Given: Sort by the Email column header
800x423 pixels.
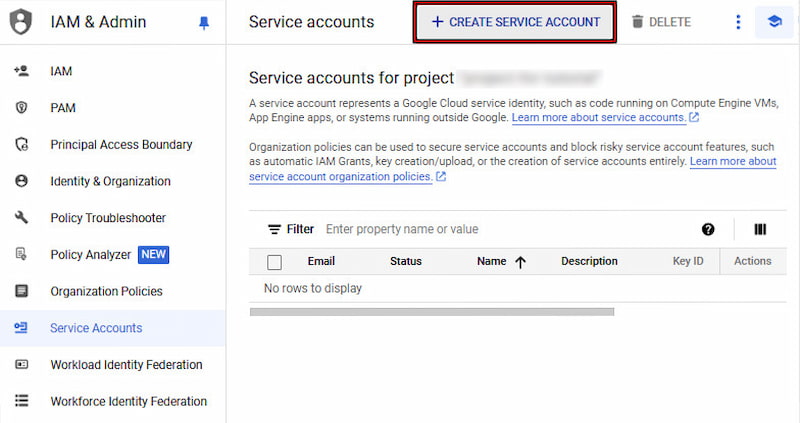Looking at the screenshot, I should tap(321, 261).
